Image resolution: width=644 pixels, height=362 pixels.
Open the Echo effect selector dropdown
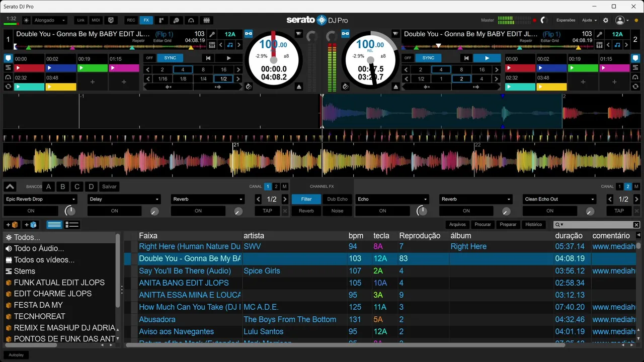(x=392, y=199)
